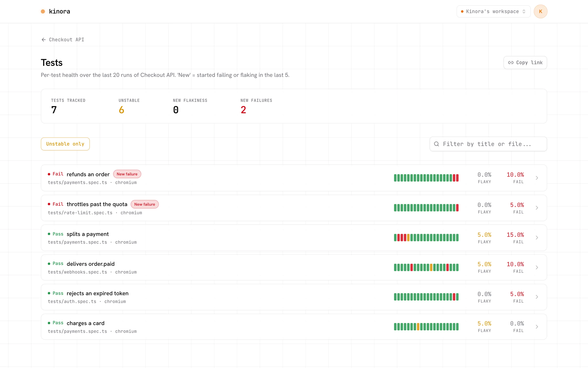Click run history bars for refunds an order
588x368 pixels.
click(426, 178)
